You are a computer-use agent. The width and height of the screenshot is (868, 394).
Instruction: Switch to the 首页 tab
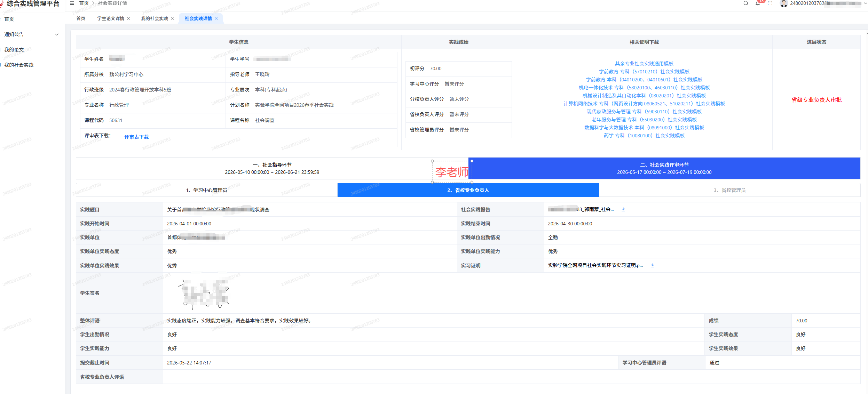click(x=81, y=18)
